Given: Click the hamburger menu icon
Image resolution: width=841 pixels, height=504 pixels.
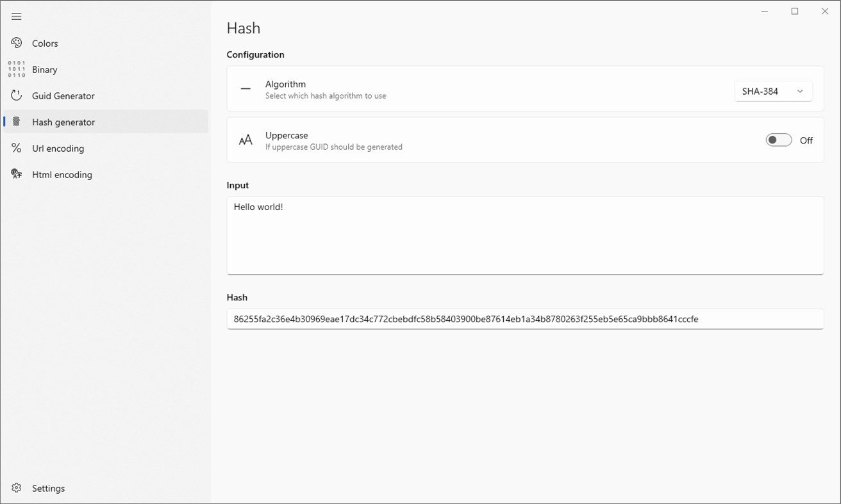Looking at the screenshot, I should coord(17,17).
